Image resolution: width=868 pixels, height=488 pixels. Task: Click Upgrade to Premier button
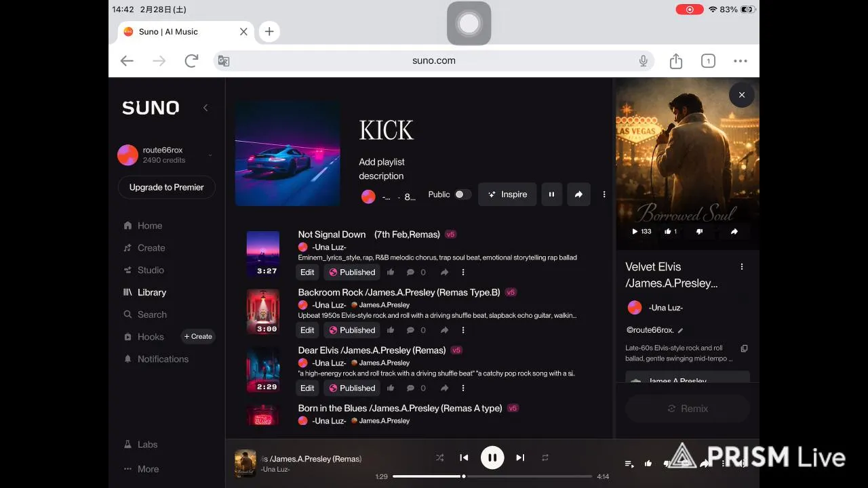coord(167,187)
